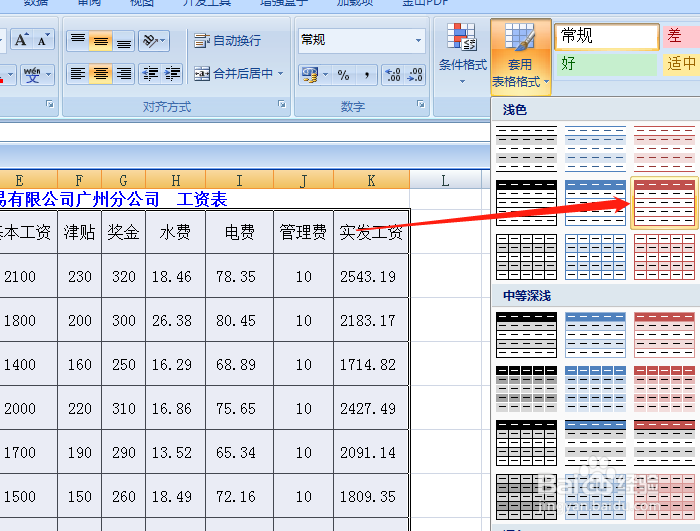Apply comma style
Screen dimensions: 700x531
367,75
